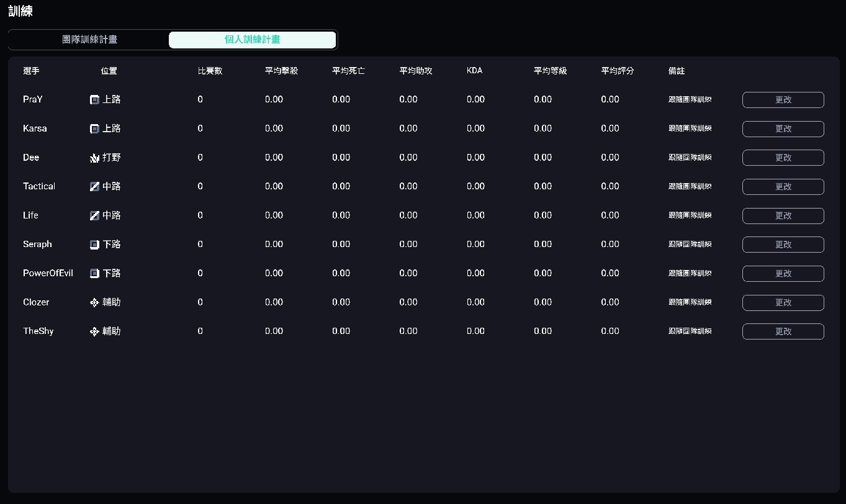846x504 pixels.
Task: Select the 個人訓練計畫 tab
Action: click(252, 40)
